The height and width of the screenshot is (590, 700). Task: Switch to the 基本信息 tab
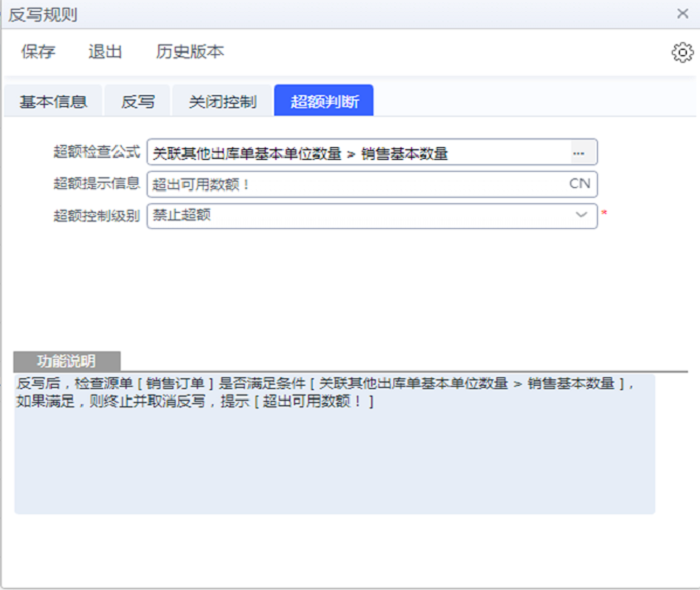(x=52, y=101)
